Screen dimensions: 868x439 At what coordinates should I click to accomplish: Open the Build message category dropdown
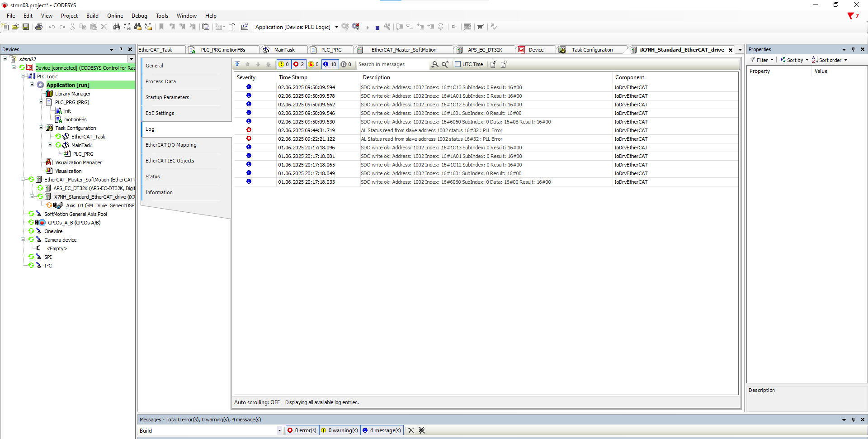click(279, 431)
